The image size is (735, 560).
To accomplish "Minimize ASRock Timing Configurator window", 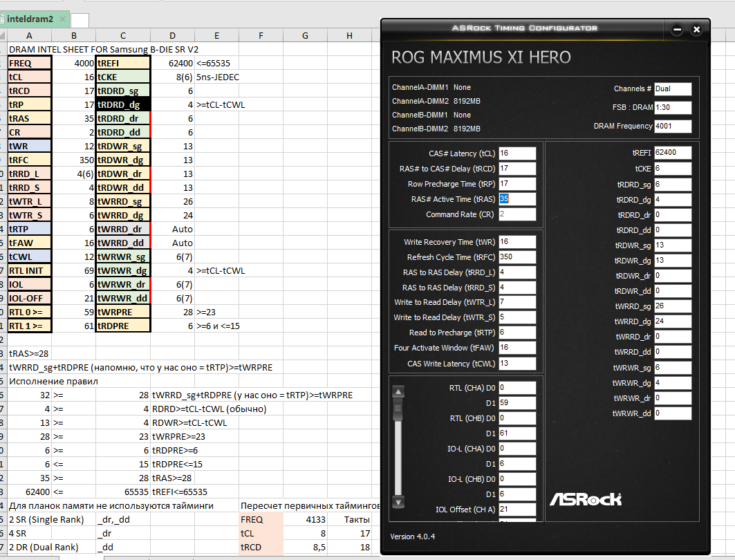I will pos(677,30).
